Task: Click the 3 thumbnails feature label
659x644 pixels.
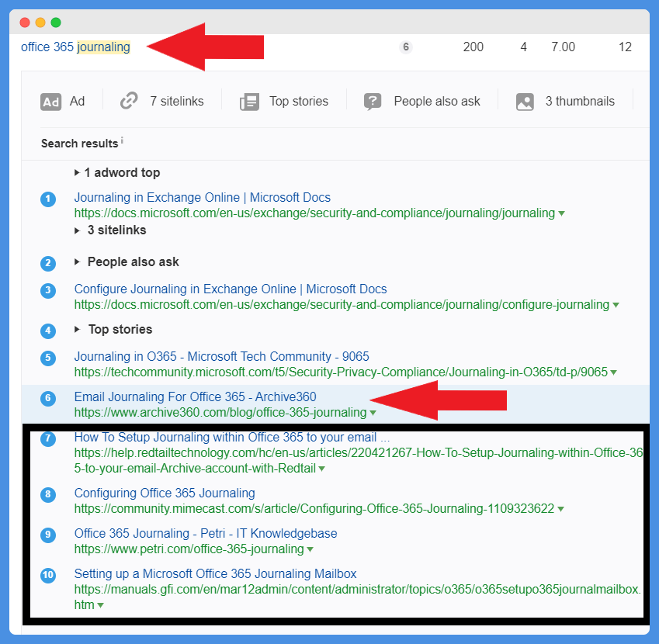Action: coord(580,101)
